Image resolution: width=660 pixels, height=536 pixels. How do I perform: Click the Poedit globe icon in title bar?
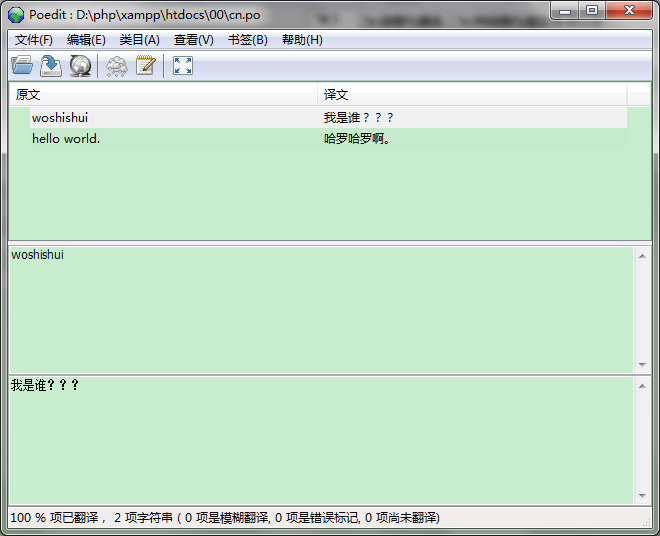pos(16,15)
